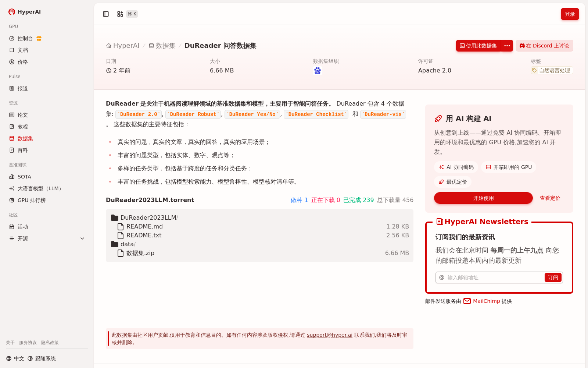Expand the 开源 sidebar section
588x368 pixels.
coord(47,238)
